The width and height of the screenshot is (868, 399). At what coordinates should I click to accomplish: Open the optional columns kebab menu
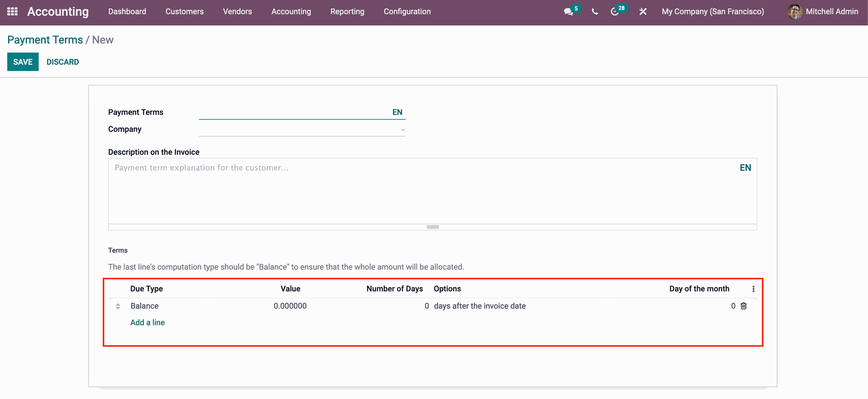click(x=753, y=289)
